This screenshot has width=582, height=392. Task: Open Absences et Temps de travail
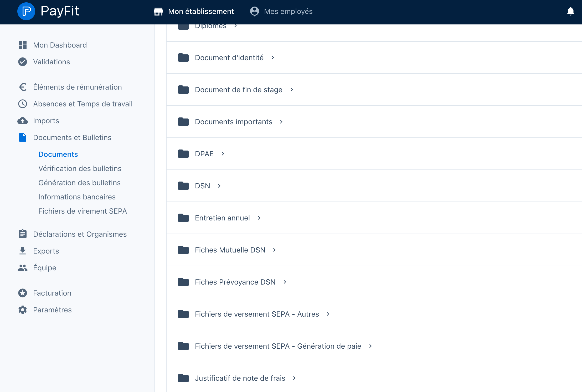pos(83,104)
